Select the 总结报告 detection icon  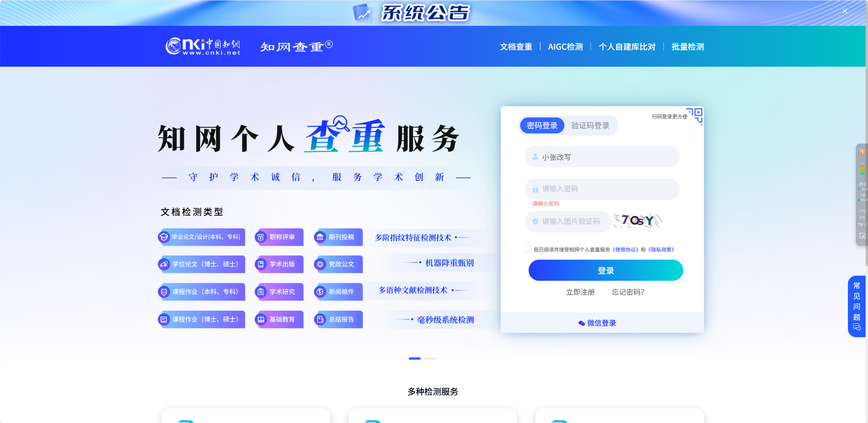320,319
